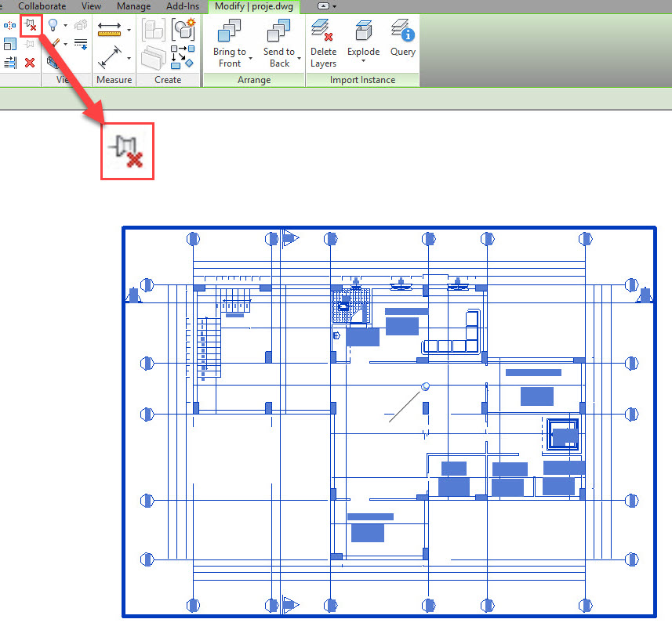Open the Send to Back dropdown
Viewport: 672px width, 630px height.
pyautogui.click(x=299, y=59)
